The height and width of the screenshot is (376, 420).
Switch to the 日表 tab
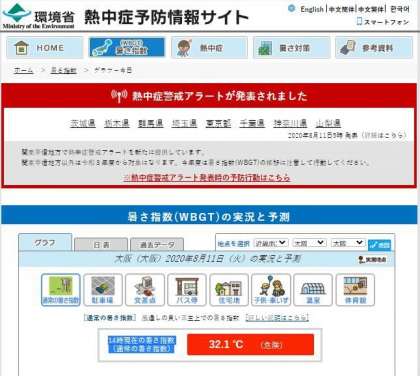(x=101, y=245)
